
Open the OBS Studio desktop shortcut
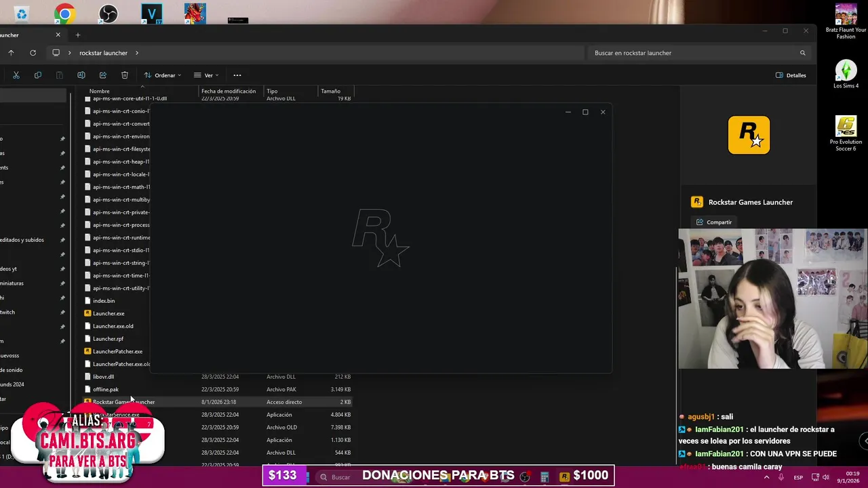click(108, 14)
